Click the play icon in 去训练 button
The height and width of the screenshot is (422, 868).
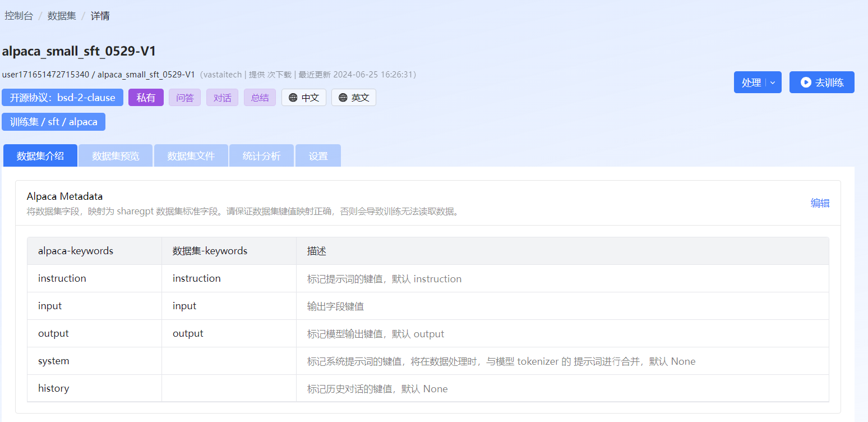click(806, 82)
